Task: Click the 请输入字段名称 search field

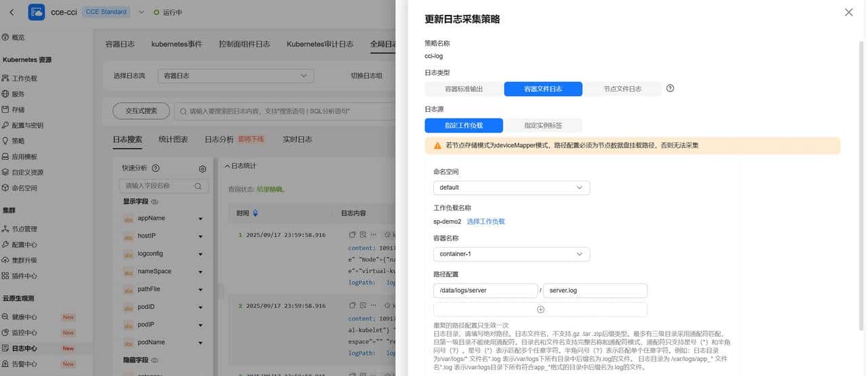Action: (163, 186)
